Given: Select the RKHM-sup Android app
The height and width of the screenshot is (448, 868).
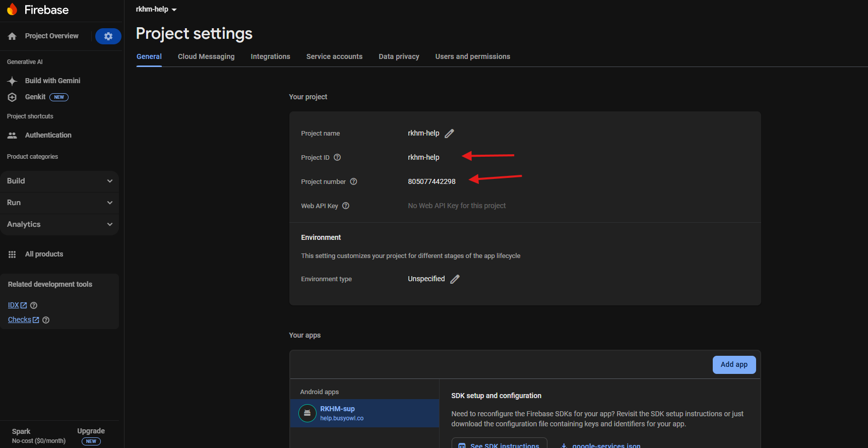Looking at the screenshot, I should (365, 413).
